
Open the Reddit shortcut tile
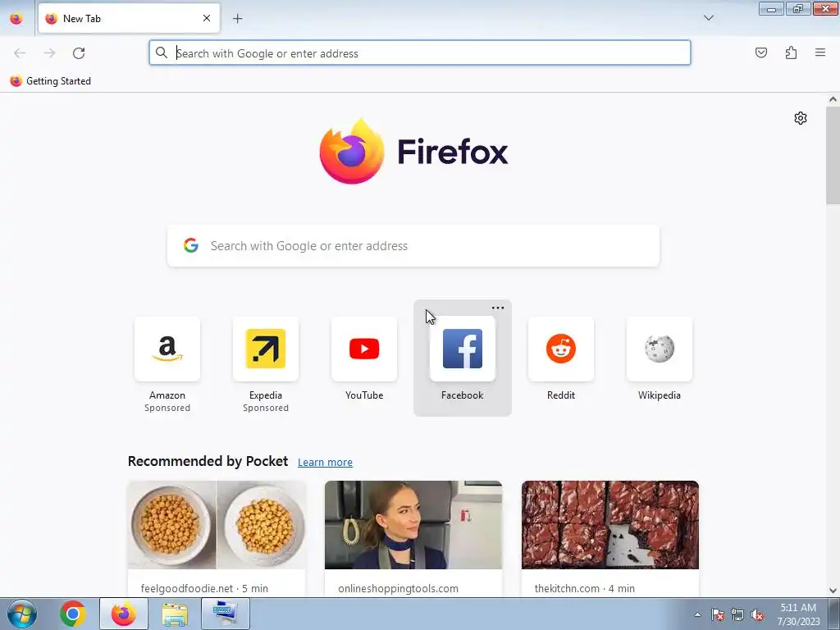pyautogui.click(x=561, y=359)
